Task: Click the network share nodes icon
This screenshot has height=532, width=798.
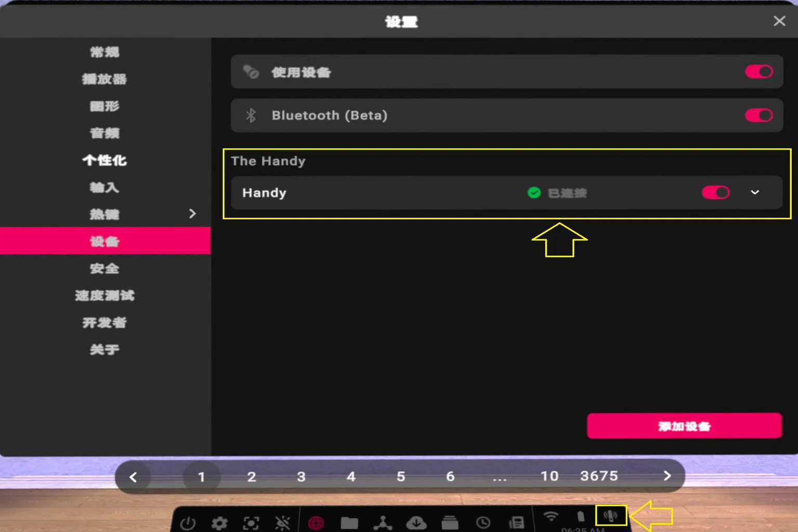Action: [x=382, y=523]
